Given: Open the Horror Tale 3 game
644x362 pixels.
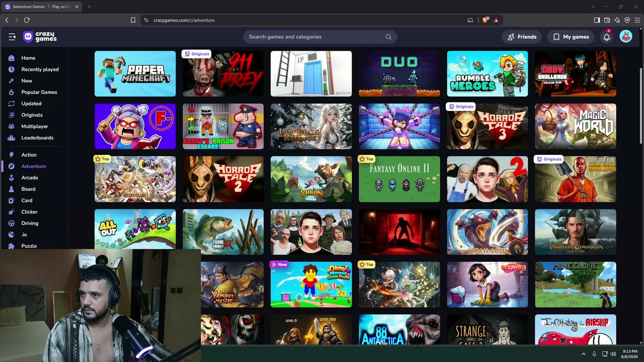Looking at the screenshot, I should click(x=488, y=126).
